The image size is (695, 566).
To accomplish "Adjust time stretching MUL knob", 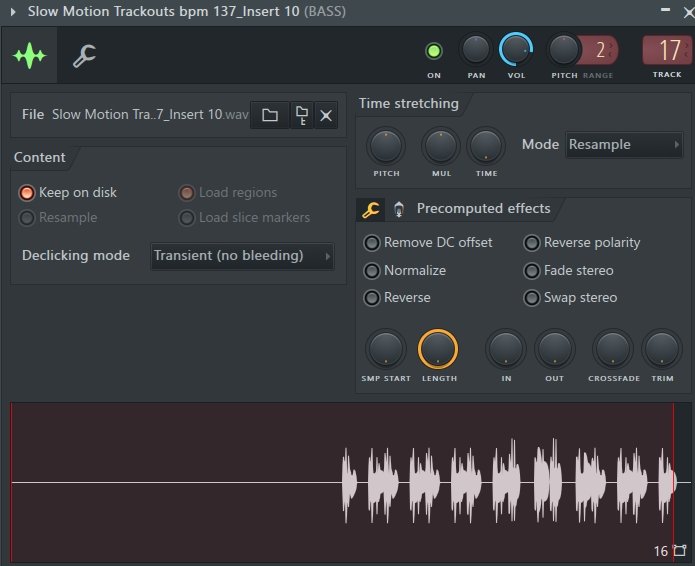I will [x=440, y=146].
